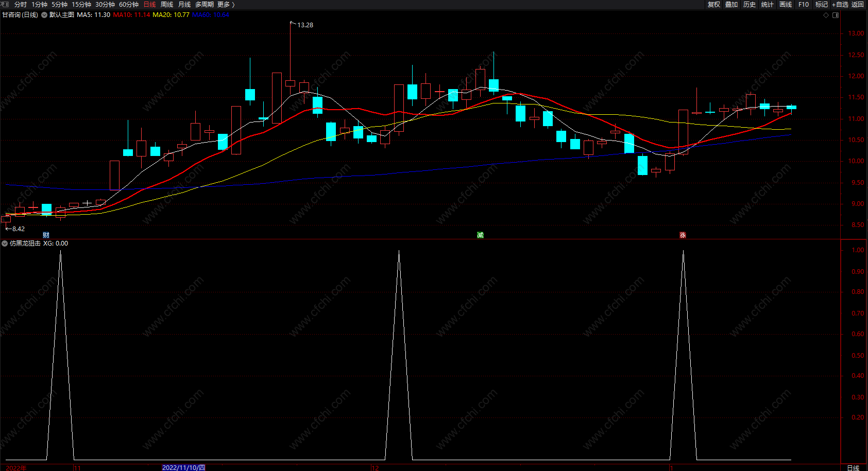Click the blue 财 event marker
This screenshot has width=868, height=471.
pyautogui.click(x=46, y=235)
